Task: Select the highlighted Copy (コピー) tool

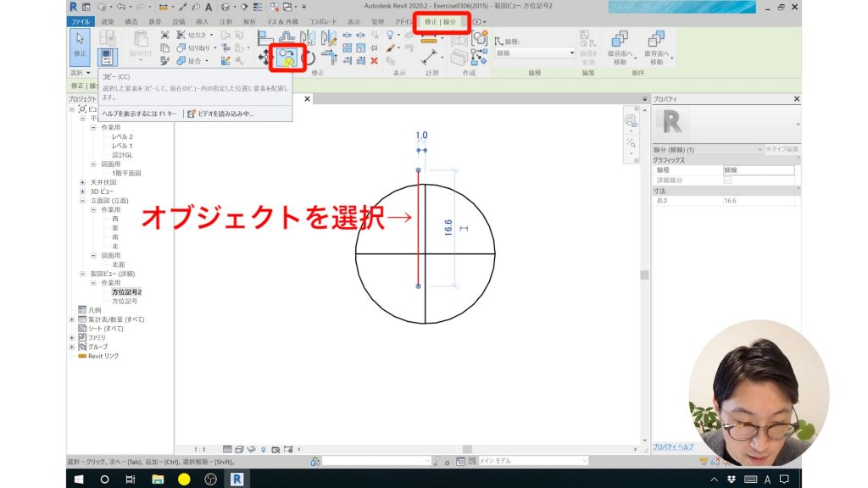Action: pos(286,57)
